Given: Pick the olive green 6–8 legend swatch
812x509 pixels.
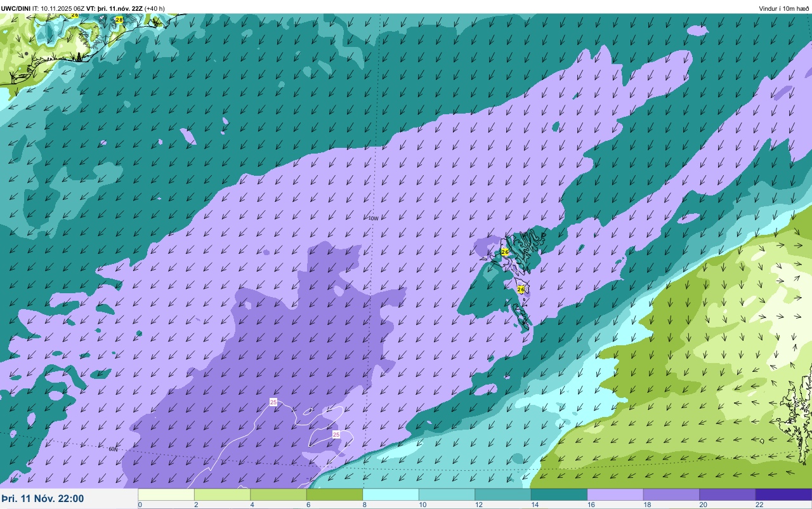Looking at the screenshot, I should [334, 494].
